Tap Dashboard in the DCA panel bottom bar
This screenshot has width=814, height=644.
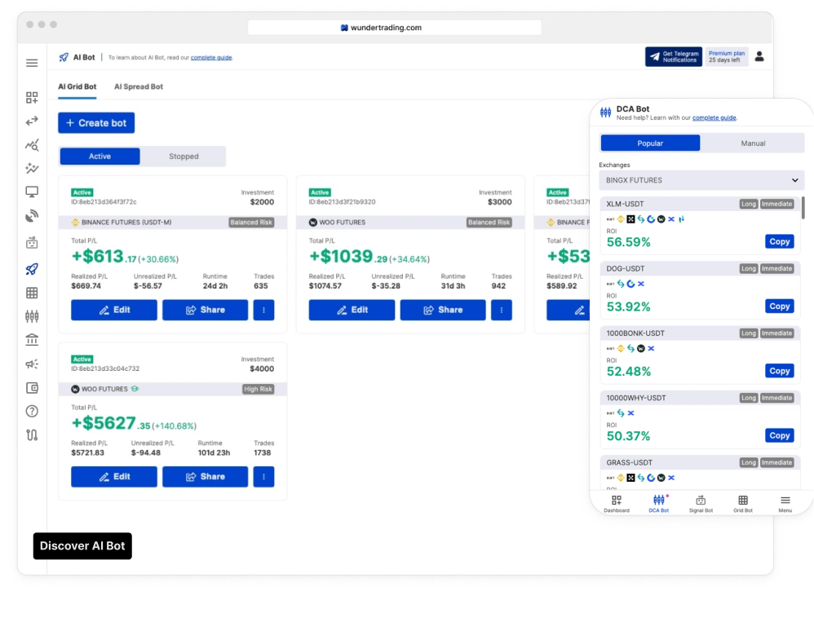(x=617, y=503)
